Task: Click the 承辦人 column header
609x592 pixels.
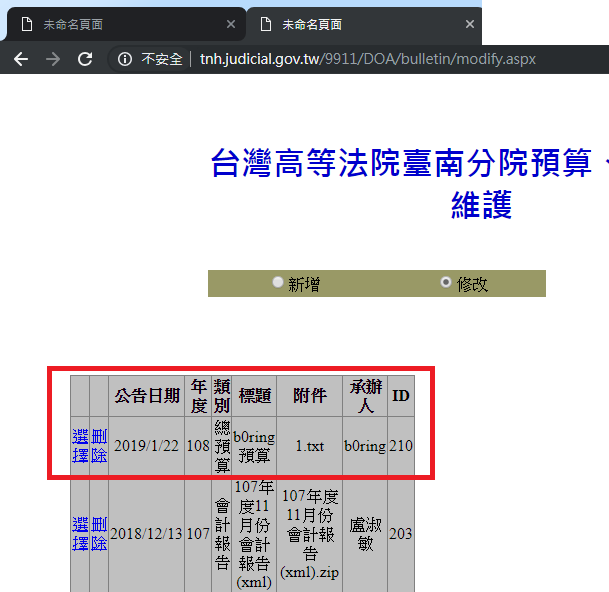Action: point(365,396)
